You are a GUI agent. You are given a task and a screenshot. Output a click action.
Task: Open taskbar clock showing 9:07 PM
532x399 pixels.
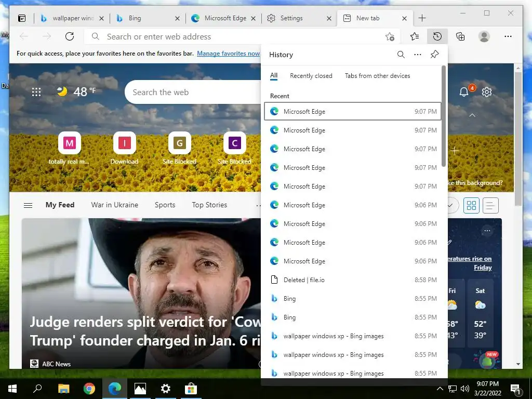487,389
